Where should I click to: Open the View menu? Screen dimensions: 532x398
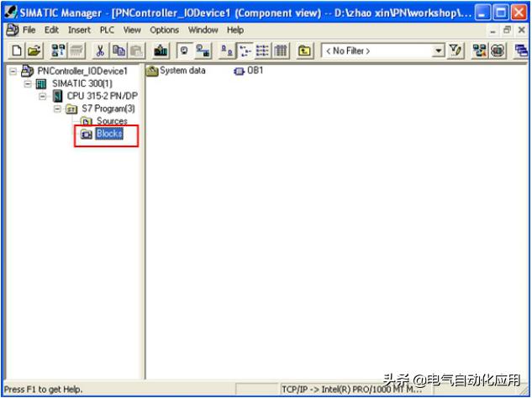click(132, 30)
